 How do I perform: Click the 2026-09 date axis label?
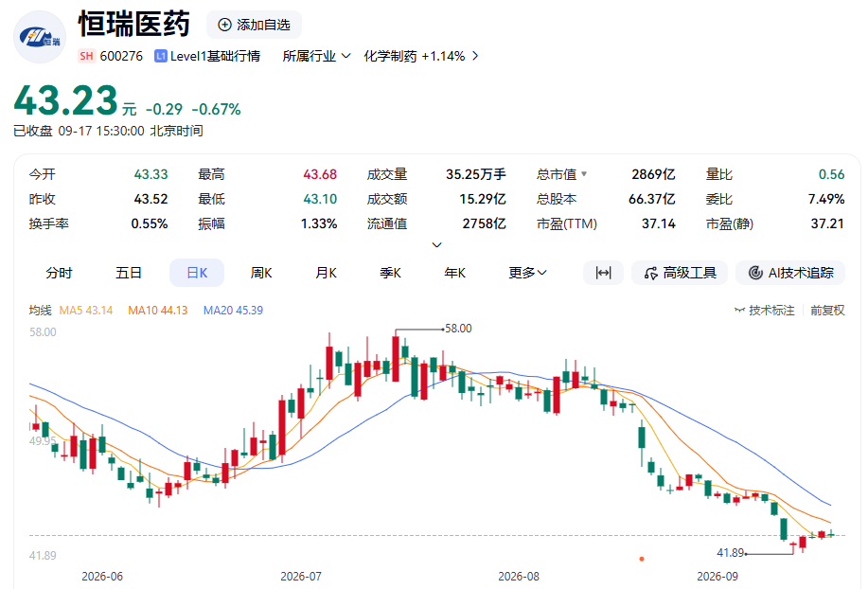(717, 577)
